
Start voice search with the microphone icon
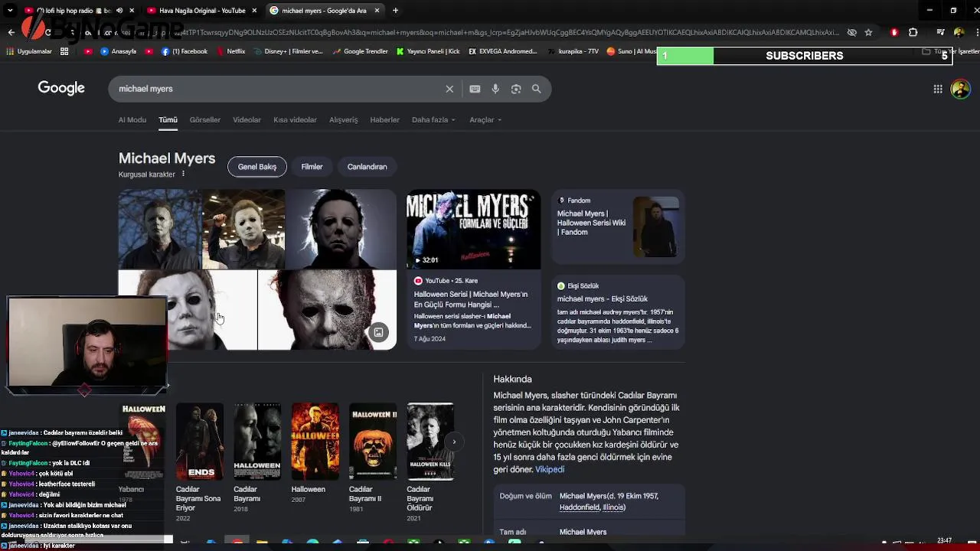pos(495,89)
